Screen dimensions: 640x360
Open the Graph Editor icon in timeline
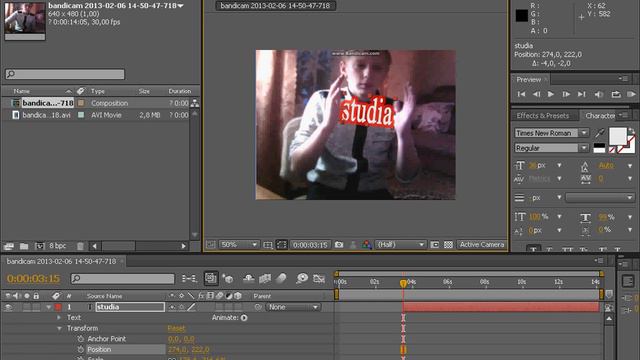[x=319, y=278]
